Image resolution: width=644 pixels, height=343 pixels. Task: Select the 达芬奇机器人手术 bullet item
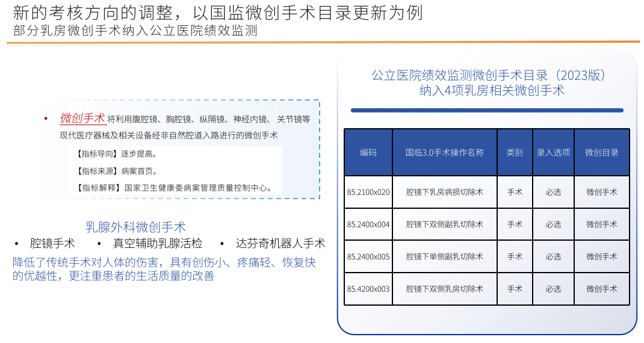[280, 244]
